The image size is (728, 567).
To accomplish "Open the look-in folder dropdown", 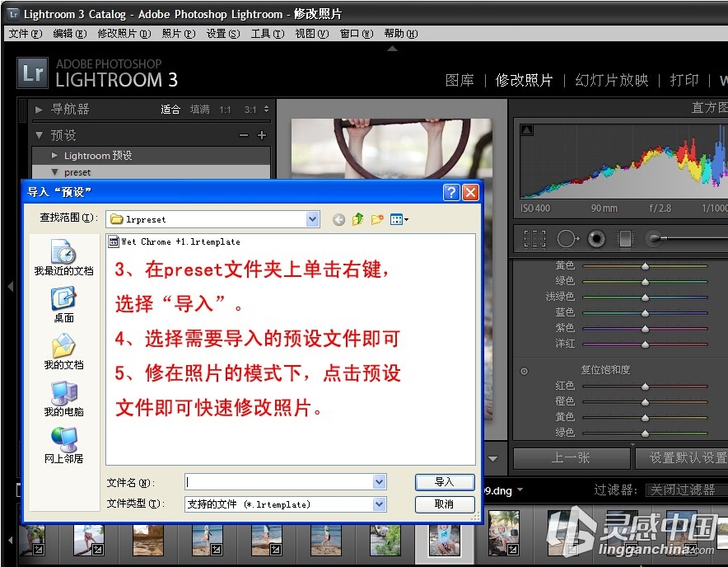I will coord(312,219).
